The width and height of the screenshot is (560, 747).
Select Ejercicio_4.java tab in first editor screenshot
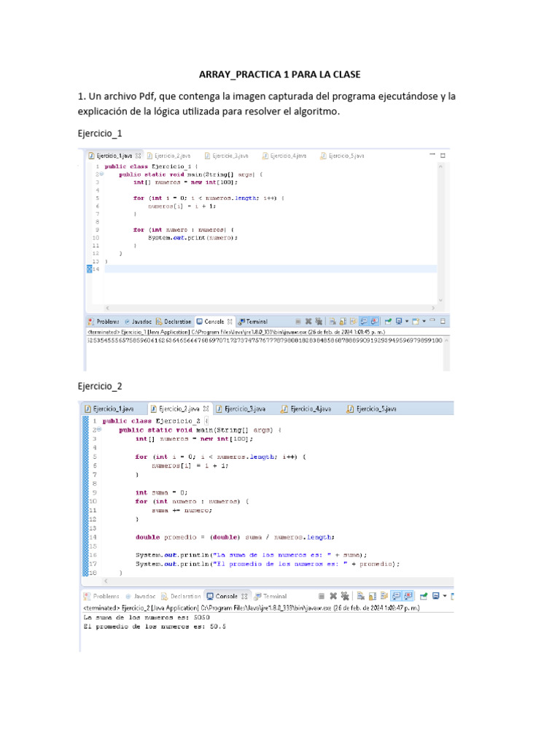click(285, 156)
